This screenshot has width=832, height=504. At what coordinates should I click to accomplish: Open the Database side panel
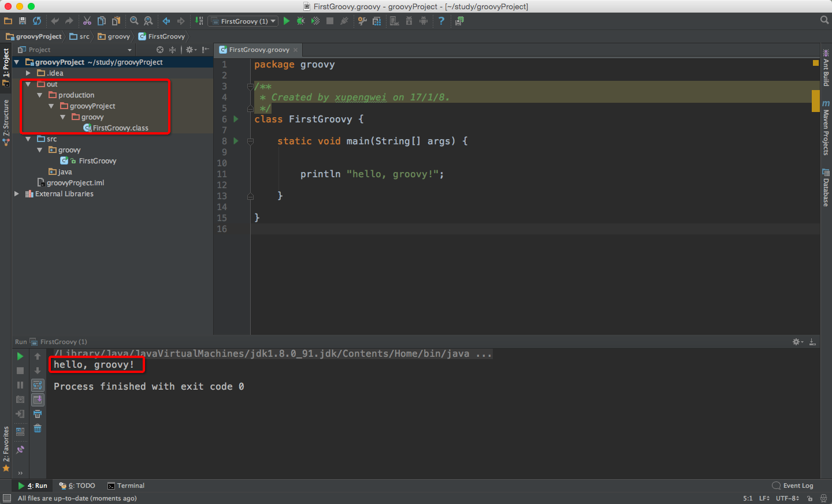tap(826, 188)
